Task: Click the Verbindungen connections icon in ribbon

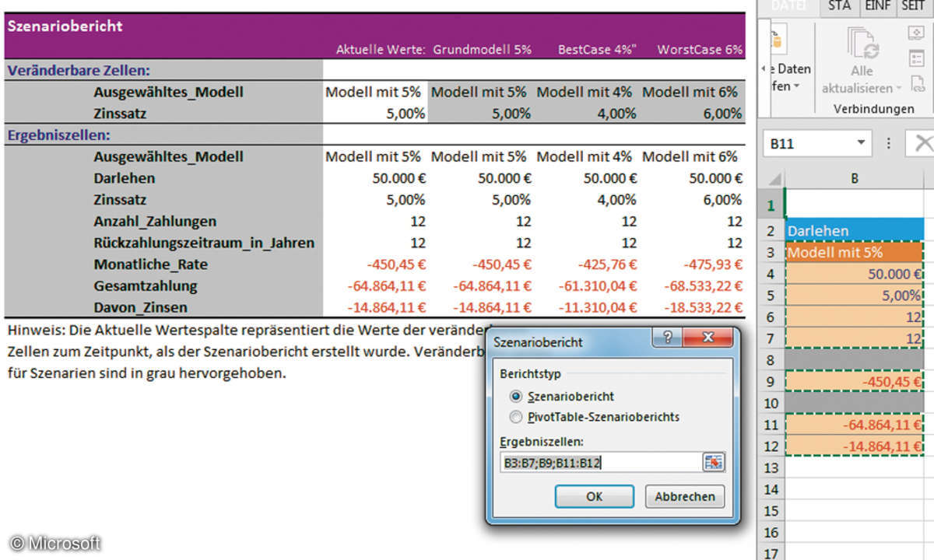Action: (x=916, y=33)
